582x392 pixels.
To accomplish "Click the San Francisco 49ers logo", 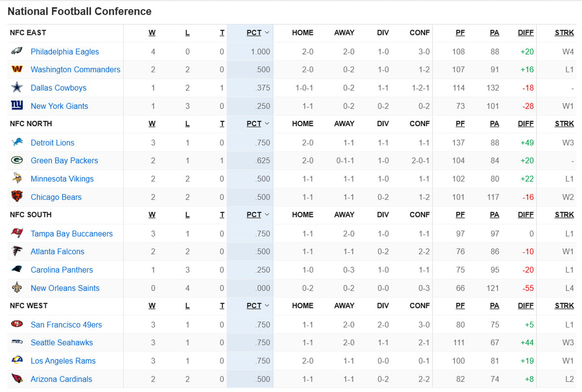I will pyautogui.click(x=17, y=324).
